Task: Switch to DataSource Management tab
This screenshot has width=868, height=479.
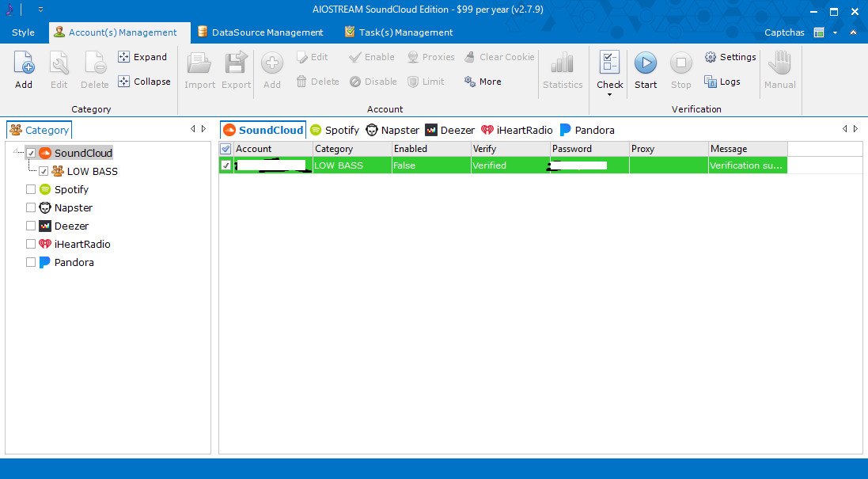Action: click(260, 32)
